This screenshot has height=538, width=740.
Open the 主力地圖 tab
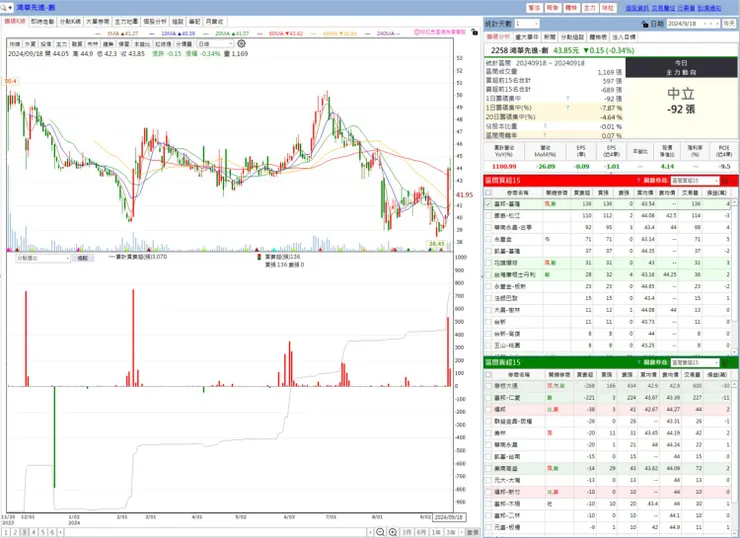point(126,22)
